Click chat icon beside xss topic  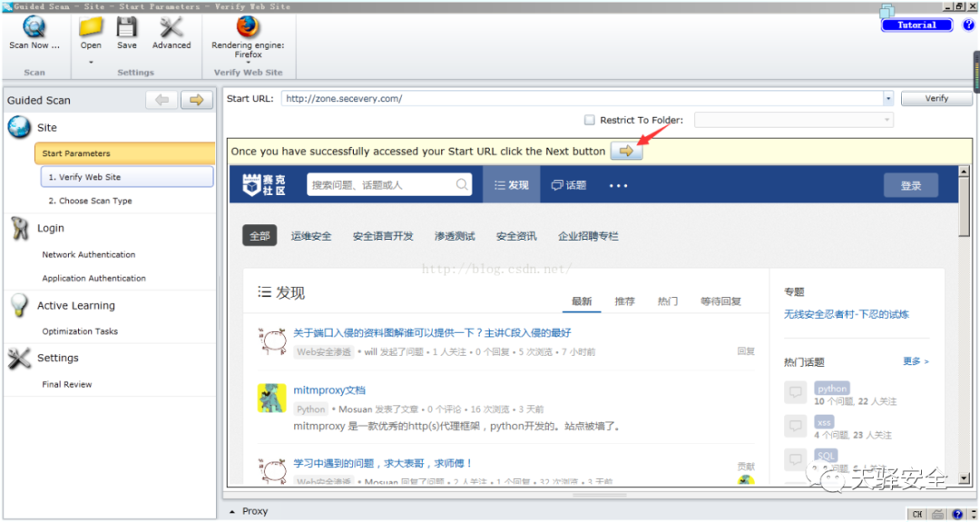tap(796, 427)
